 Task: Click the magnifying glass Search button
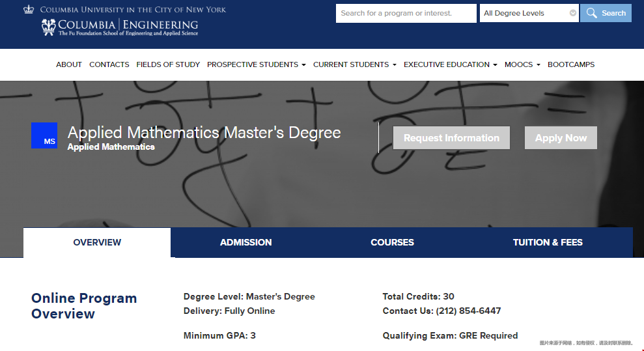606,13
